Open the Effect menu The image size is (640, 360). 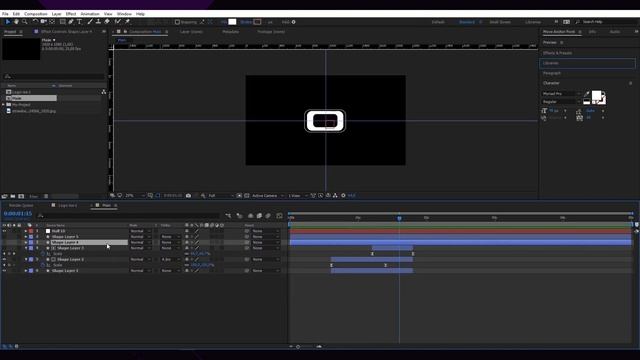71,14
